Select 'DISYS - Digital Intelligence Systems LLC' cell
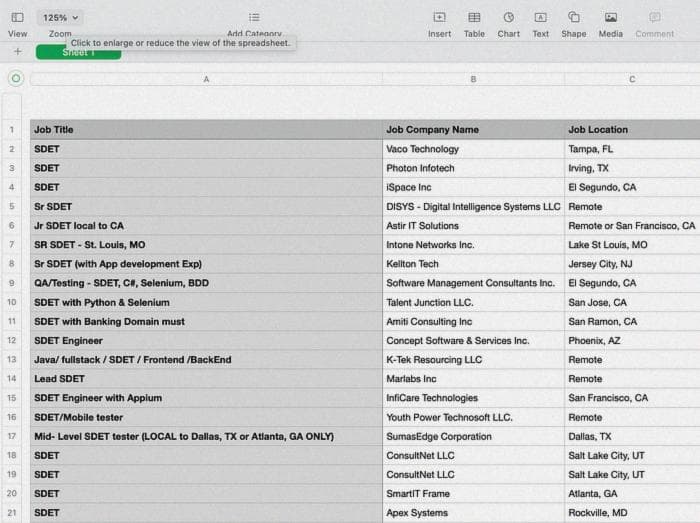700x523 pixels. click(x=473, y=207)
